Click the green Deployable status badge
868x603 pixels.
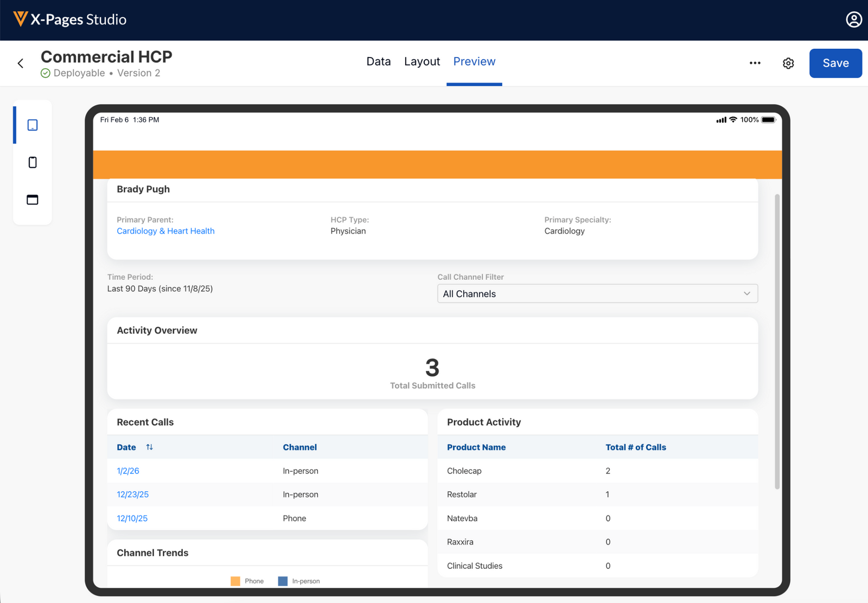[72, 73]
